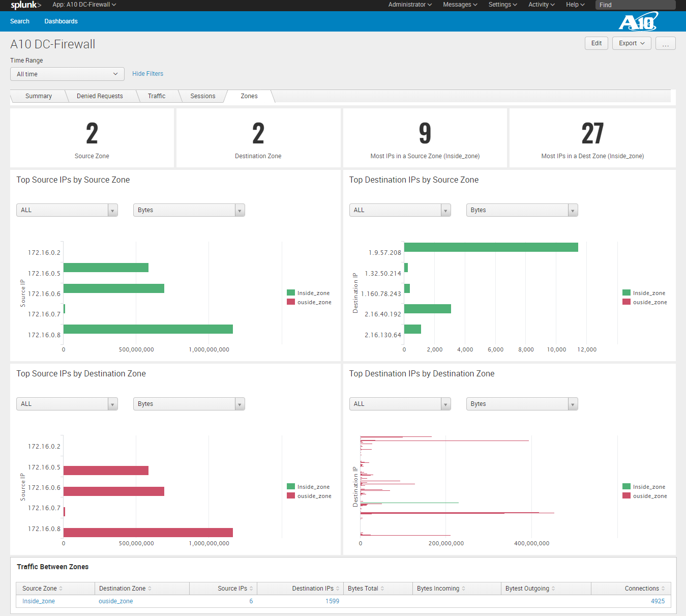This screenshot has height=616, width=686.
Task: Click the Destination IPs value 1599
Action: 333,601
